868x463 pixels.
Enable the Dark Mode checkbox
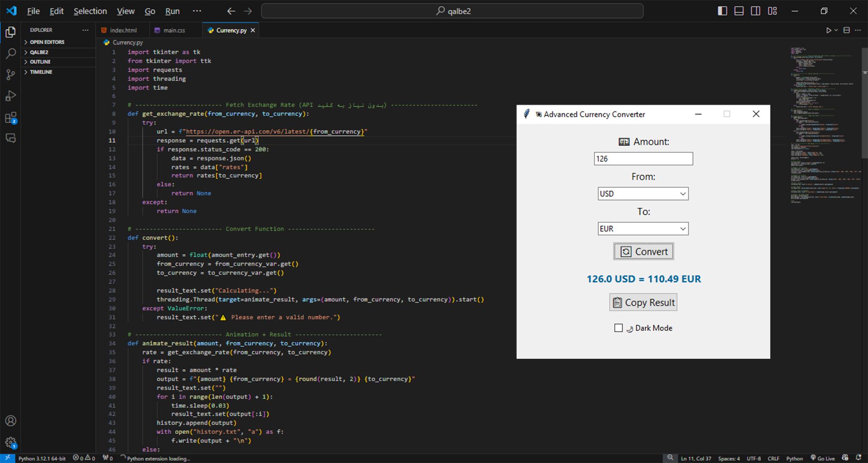[x=618, y=328]
